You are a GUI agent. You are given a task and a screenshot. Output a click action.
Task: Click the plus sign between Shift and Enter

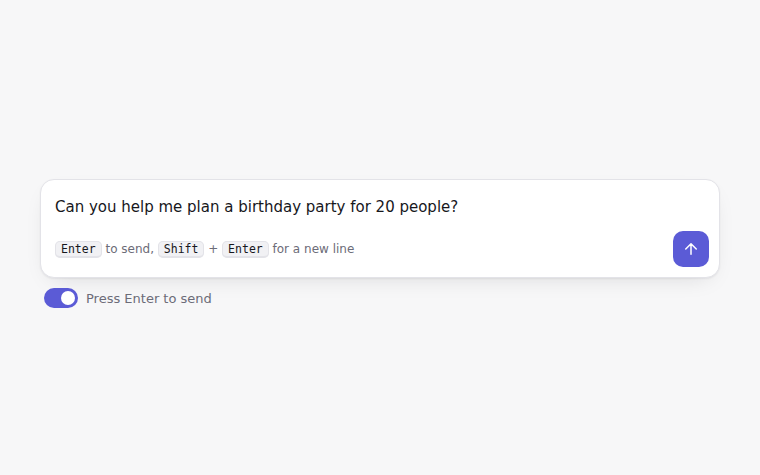213,249
